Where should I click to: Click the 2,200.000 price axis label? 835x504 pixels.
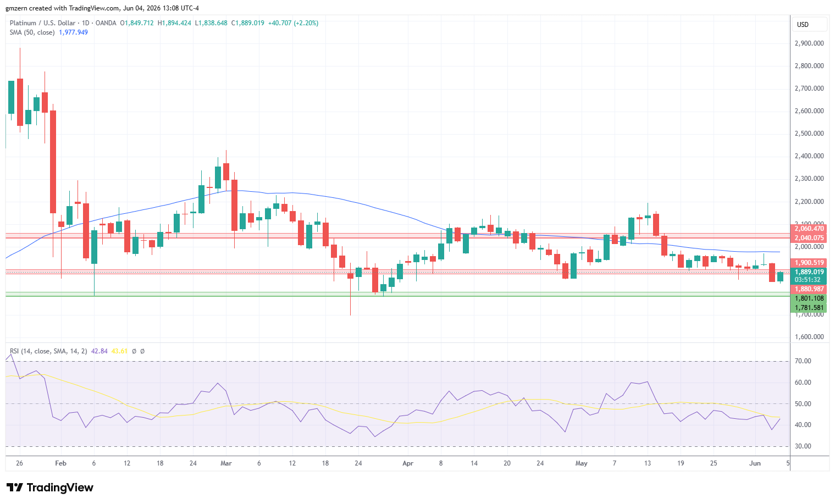coord(809,202)
